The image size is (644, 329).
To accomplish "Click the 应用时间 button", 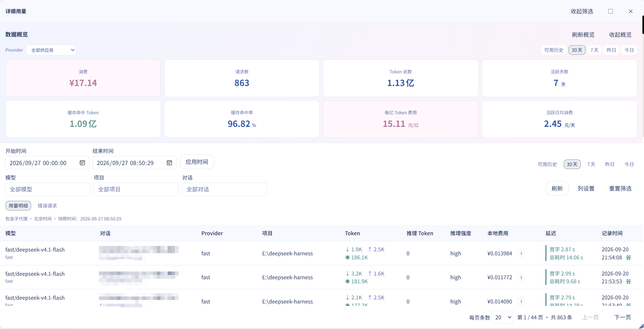I will pyautogui.click(x=197, y=162).
